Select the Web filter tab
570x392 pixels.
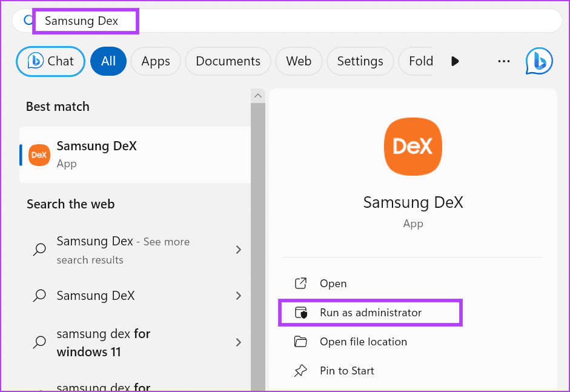point(299,61)
